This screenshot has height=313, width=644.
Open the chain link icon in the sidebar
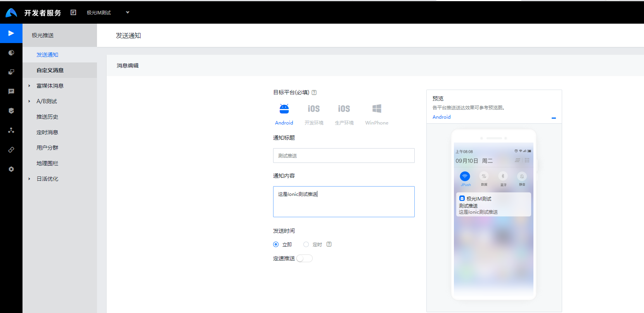click(x=11, y=150)
